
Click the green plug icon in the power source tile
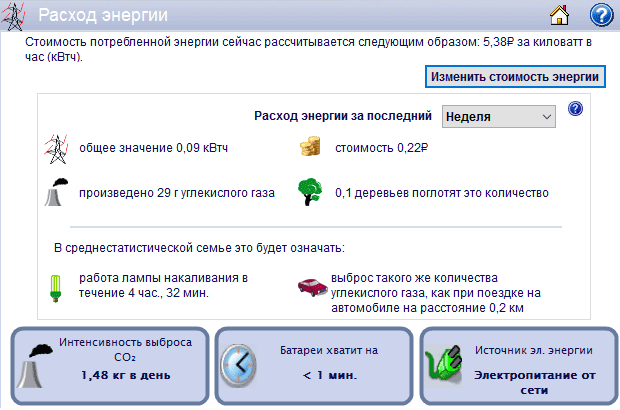pos(444,365)
